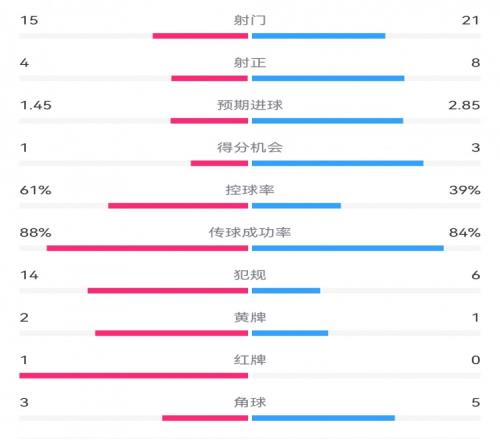Select the 角球 stat label
Viewport: 500px width, 440px height.
(250, 402)
